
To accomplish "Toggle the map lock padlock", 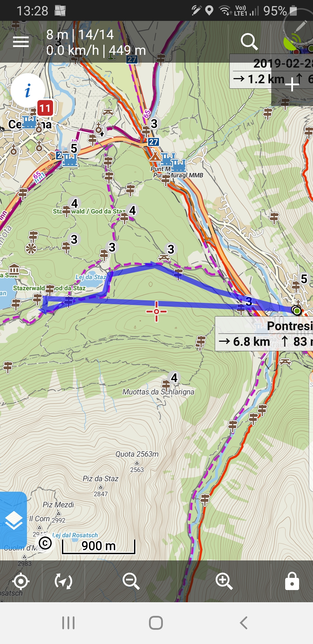I will (x=292, y=581).
